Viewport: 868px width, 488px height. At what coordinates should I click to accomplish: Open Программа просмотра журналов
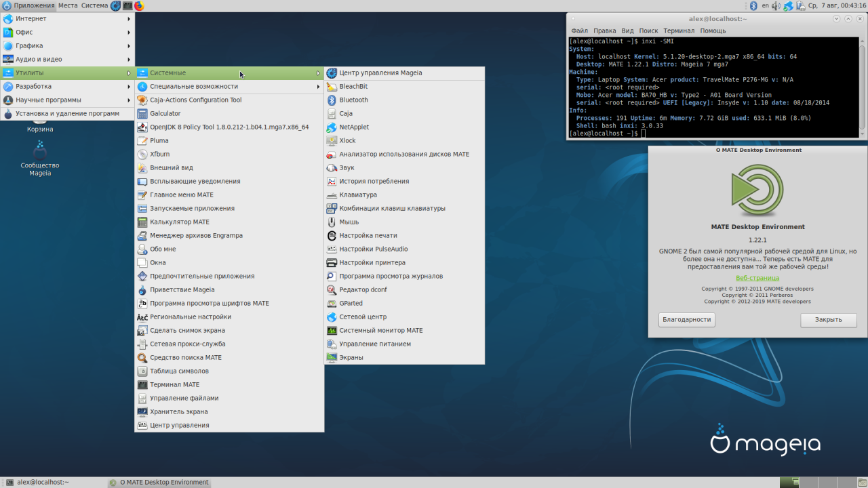pos(405,276)
